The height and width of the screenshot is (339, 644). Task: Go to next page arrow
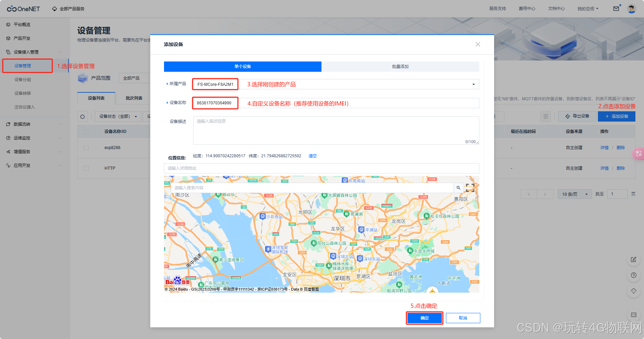pos(545,194)
